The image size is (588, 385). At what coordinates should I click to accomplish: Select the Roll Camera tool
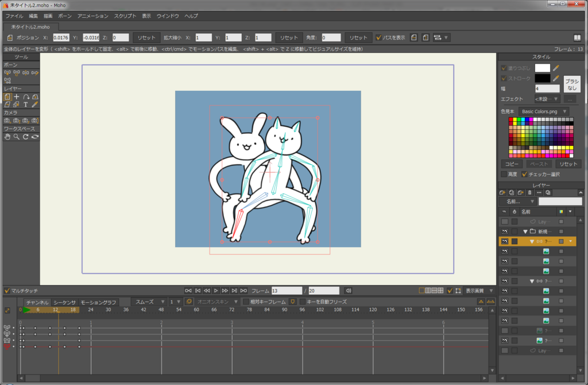tap(25, 121)
